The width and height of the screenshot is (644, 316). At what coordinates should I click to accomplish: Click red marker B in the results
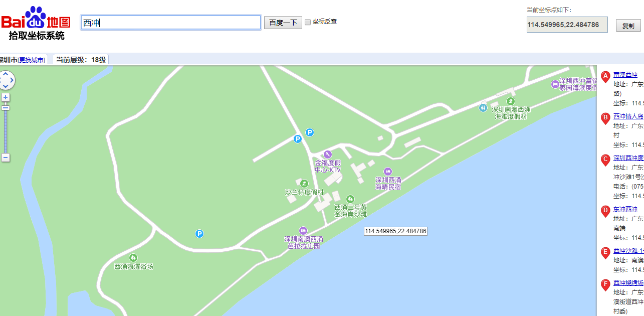coord(605,118)
